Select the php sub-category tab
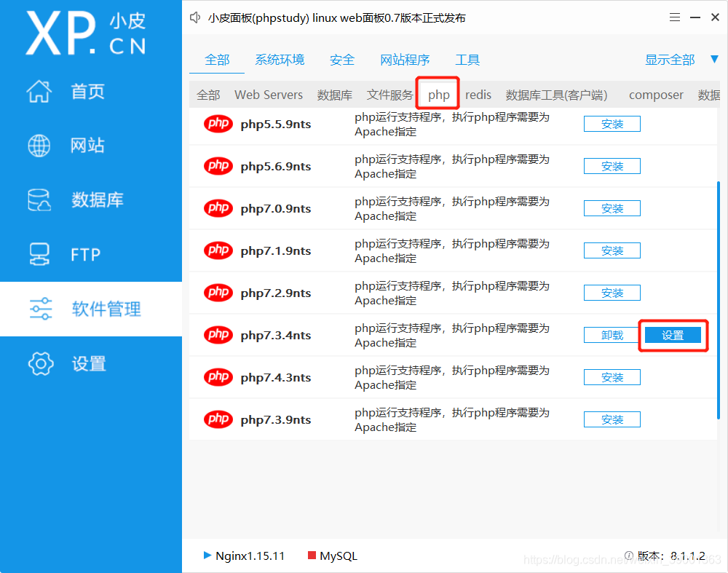The image size is (728, 573). click(x=439, y=95)
